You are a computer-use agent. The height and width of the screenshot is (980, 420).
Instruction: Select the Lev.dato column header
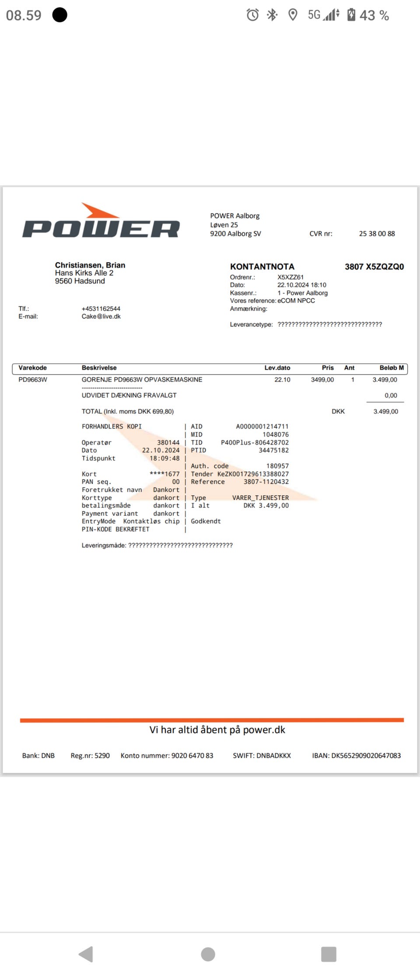click(277, 368)
